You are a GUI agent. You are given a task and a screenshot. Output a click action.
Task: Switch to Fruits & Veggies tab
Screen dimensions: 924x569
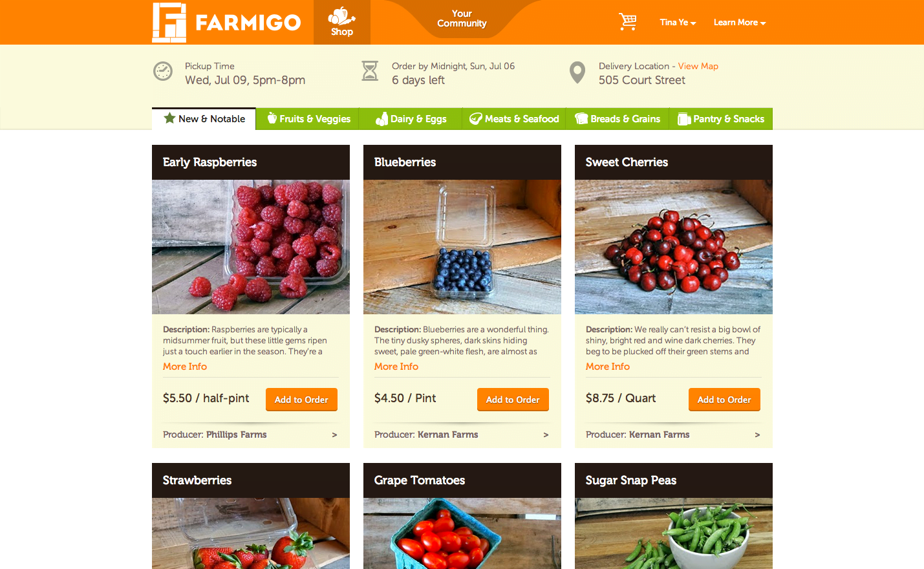coord(308,119)
